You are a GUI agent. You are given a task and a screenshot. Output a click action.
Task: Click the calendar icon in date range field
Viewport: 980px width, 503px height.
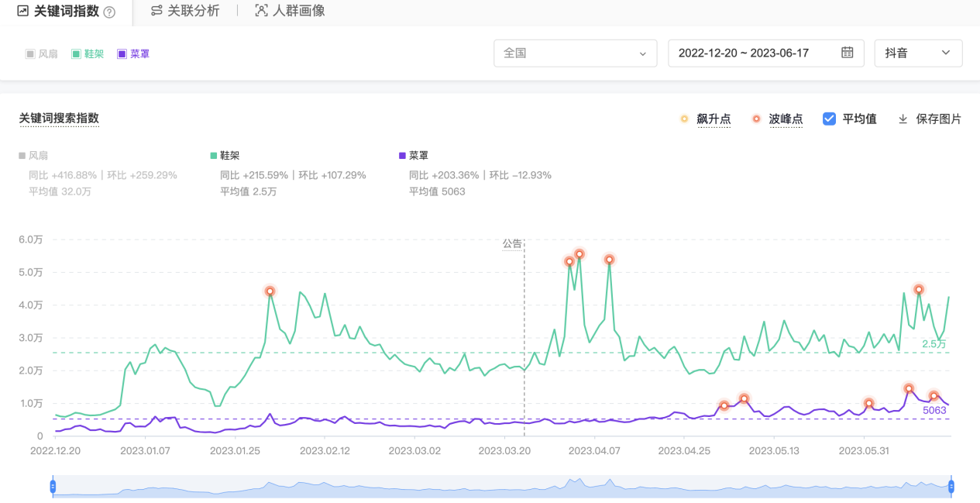coord(847,53)
